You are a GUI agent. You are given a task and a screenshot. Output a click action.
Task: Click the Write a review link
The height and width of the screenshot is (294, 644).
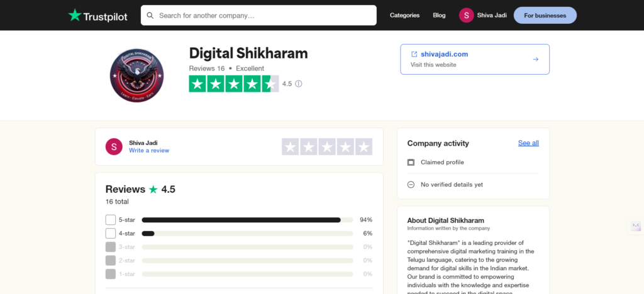[149, 151]
